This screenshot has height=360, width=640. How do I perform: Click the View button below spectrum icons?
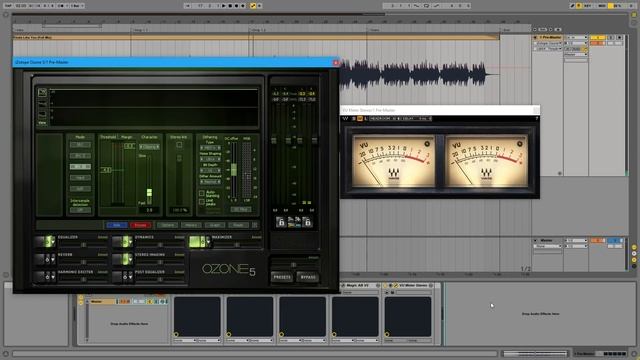[42, 122]
